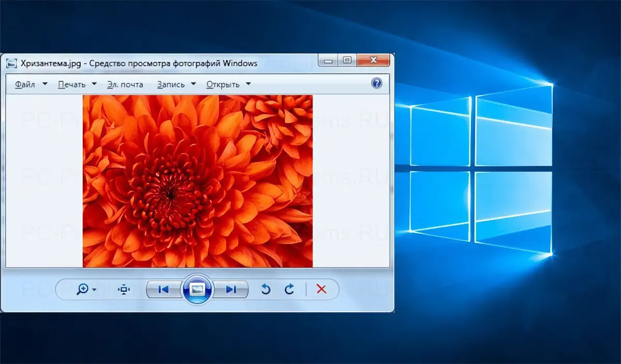The image size is (621, 364).
Task: Fit the picture to actual size
Action: (124, 290)
